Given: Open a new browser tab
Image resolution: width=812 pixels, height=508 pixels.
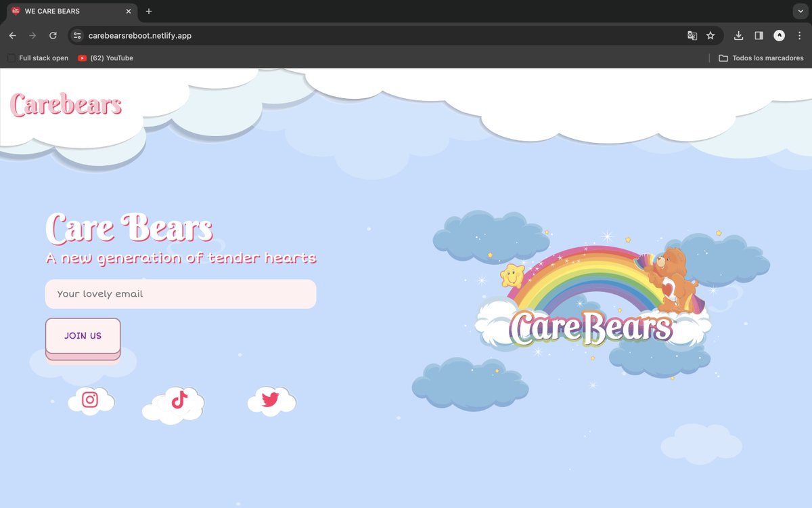Looking at the screenshot, I should [148, 11].
